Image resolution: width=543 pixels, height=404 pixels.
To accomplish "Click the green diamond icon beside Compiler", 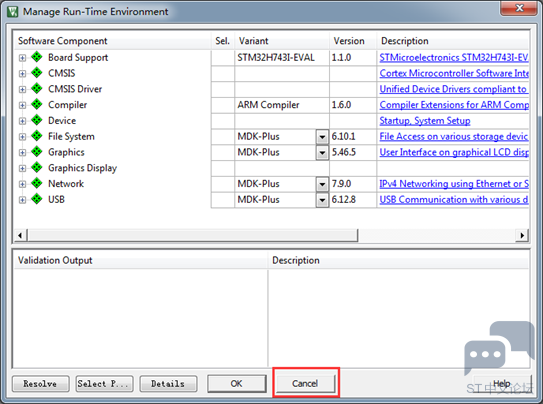I will pos(37,104).
